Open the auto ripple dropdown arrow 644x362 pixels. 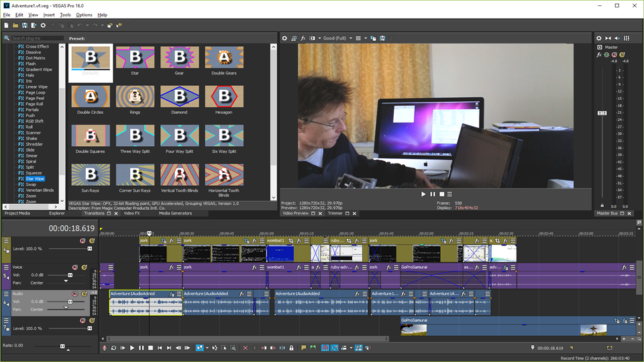(x=351, y=348)
